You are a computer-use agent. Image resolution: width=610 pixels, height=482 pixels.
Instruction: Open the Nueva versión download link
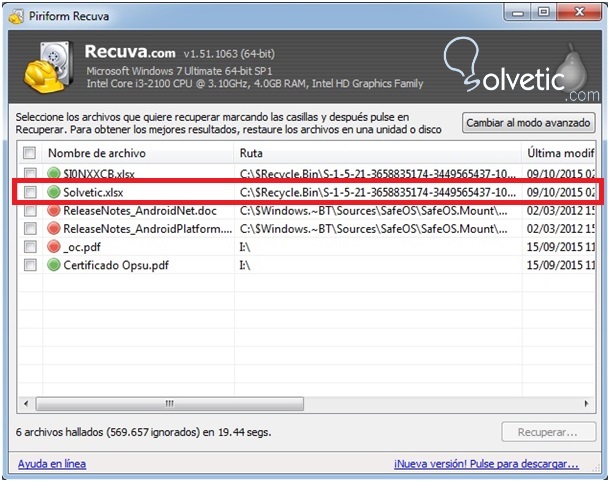(x=486, y=464)
